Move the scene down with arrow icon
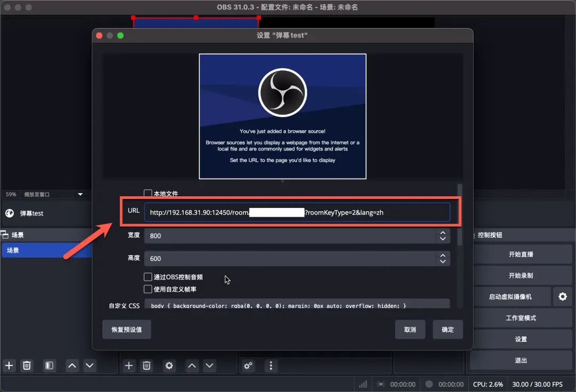The image size is (576, 392). coord(90,365)
